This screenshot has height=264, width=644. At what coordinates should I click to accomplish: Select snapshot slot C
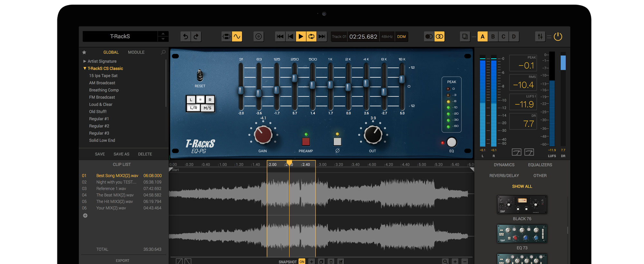[503, 37]
